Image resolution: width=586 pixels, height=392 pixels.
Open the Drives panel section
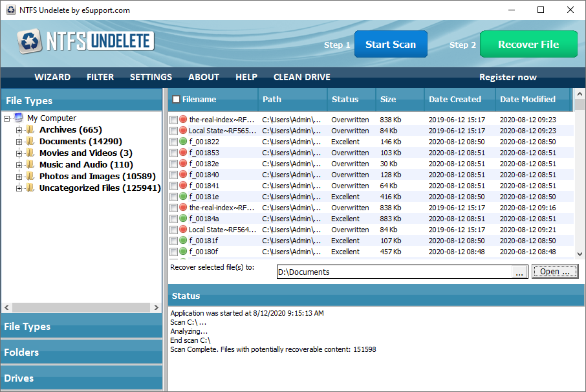(x=81, y=378)
